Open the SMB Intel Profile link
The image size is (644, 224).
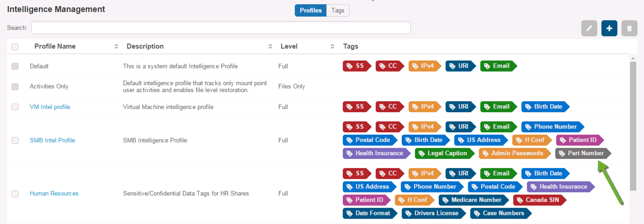[53, 140]
